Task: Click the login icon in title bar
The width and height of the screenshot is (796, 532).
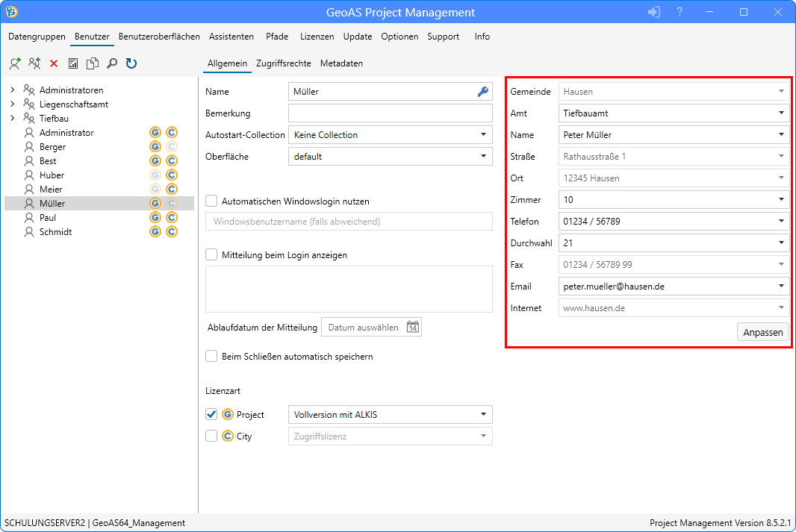Action: coord(654,12)
